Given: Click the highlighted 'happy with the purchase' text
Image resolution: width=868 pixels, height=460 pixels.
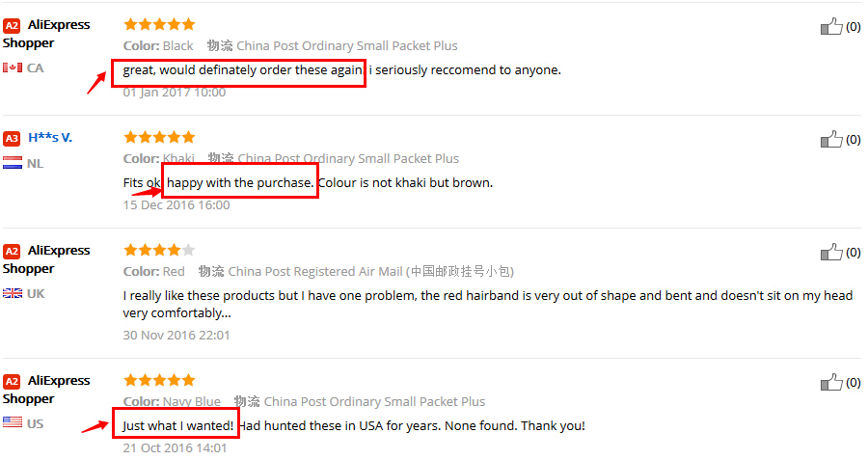Looking at the screenshot, I should tap(240, 182).
